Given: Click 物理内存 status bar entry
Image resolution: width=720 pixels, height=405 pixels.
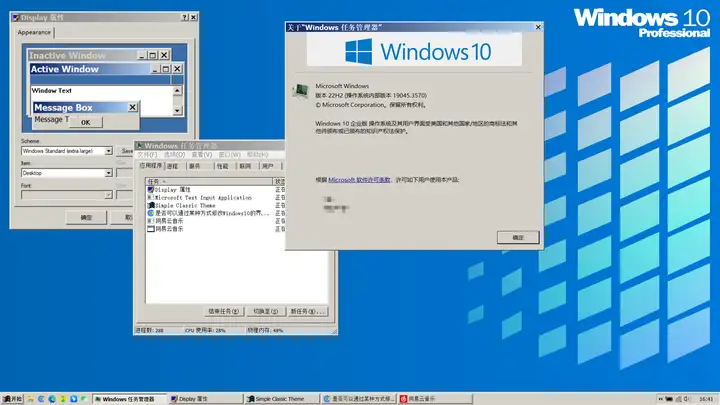Looking at the screenshot, I should (x=265, y=330).
